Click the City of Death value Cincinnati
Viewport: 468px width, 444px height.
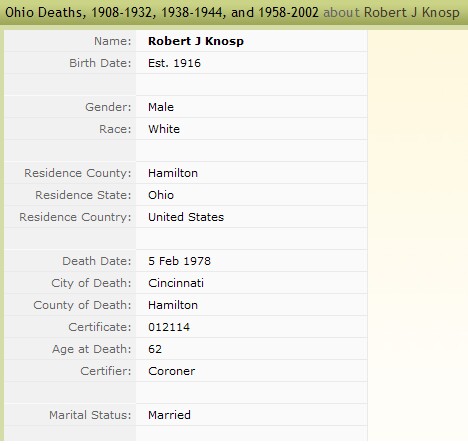(176, 283)
